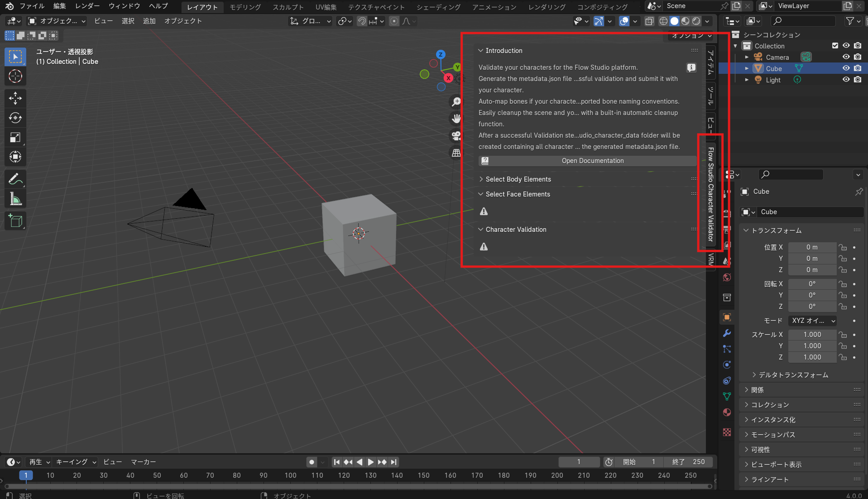Image resolution: width=868 pixels, height=499 pixels.
Task: Switch to the モデリング workspace tab
Action: tap(245, 7)
